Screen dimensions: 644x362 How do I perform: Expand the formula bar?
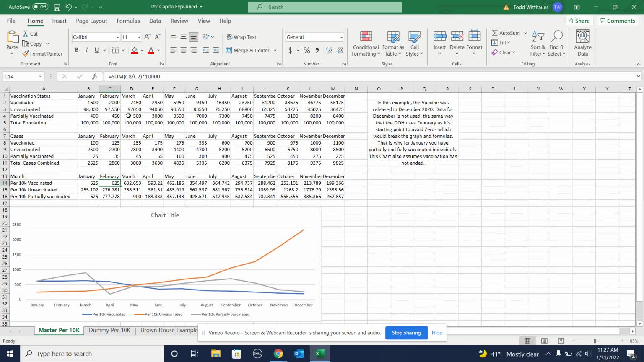click(638, 76)
